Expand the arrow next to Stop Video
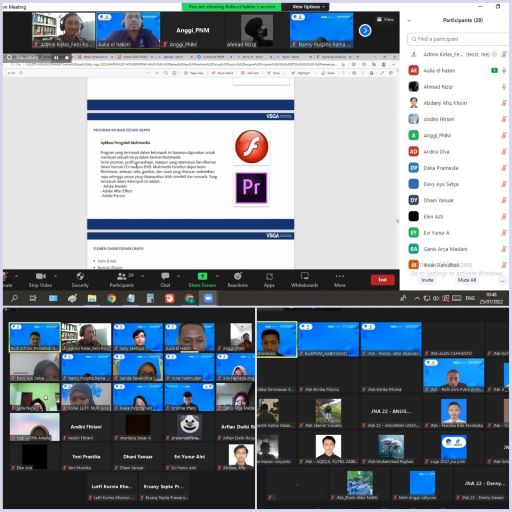512x512 pixels. pyautogui.click(x=55, y=276)
